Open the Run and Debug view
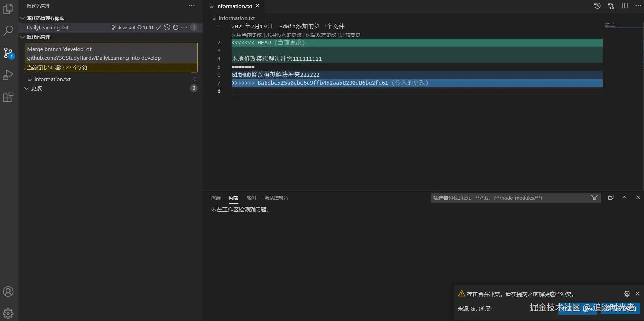Screen dimensions: 644x321 tap(8, 75)
